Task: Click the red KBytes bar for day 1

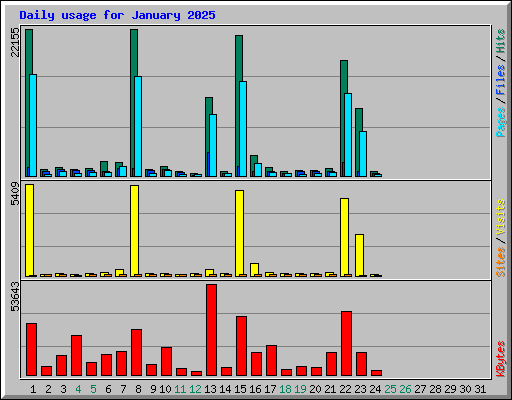Action: click(x=31, y=349)
